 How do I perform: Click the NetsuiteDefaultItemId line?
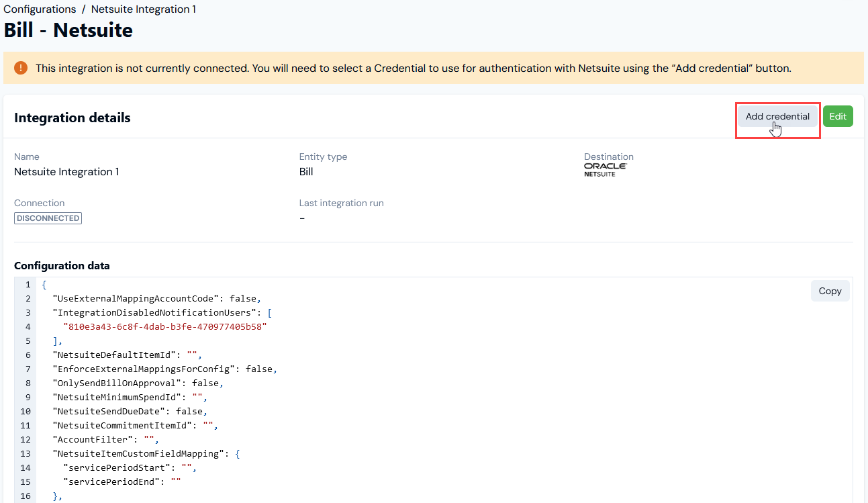[x=127, y=355]
